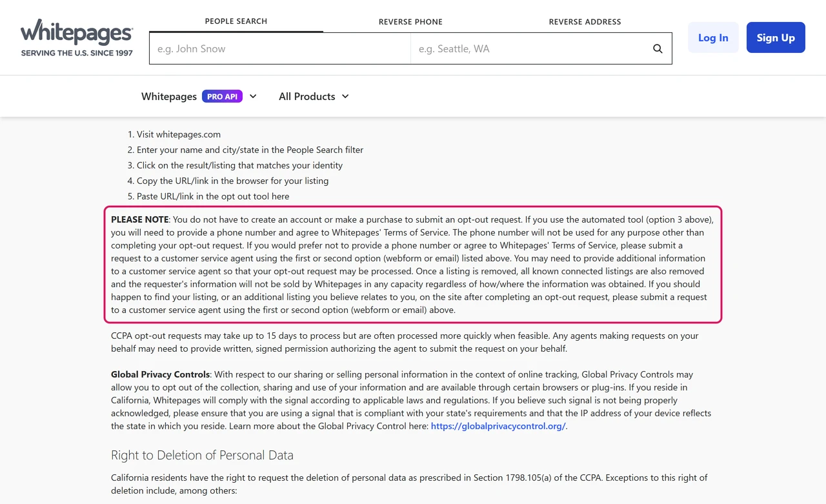This screenshot has width=826, height=504.
Task: Click 'SERVING THE U.S. SINCE 1997' tagline
Action: [77, 53]
